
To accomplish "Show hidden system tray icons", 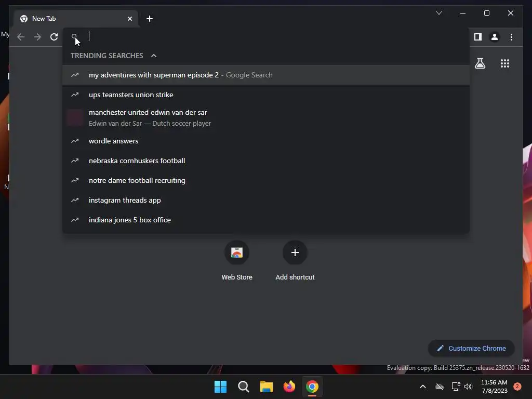I will [x=423, y=387].
